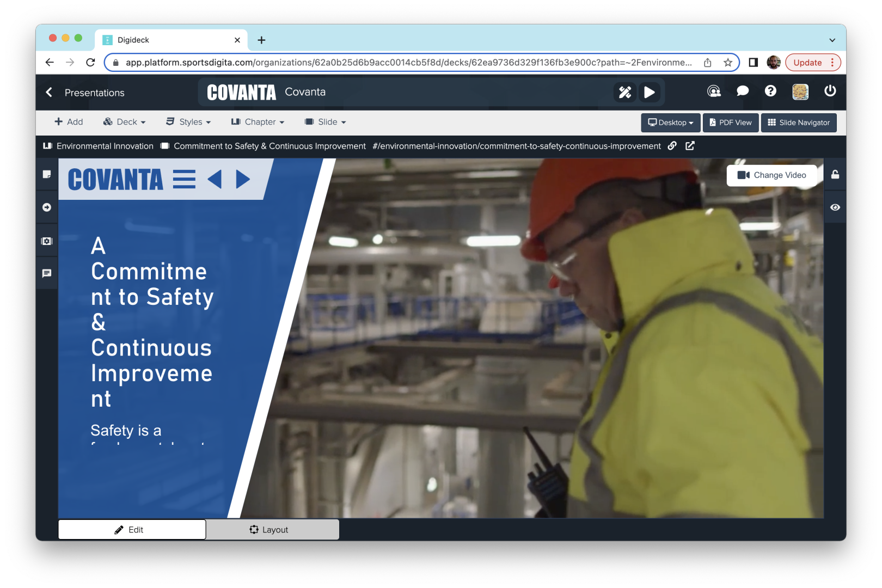882x588 pixels.
Task: Go to next slide with right arrow
Action: coord(243,179)
